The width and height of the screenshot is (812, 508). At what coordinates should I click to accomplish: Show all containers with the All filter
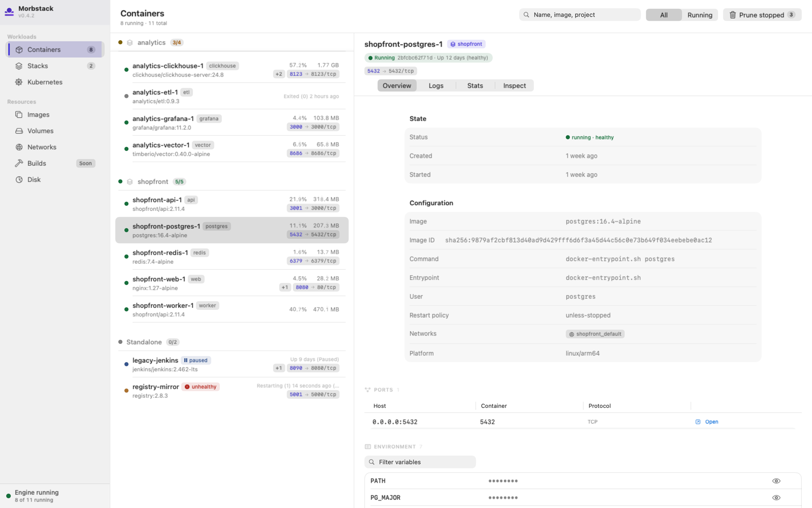point(664,15)
